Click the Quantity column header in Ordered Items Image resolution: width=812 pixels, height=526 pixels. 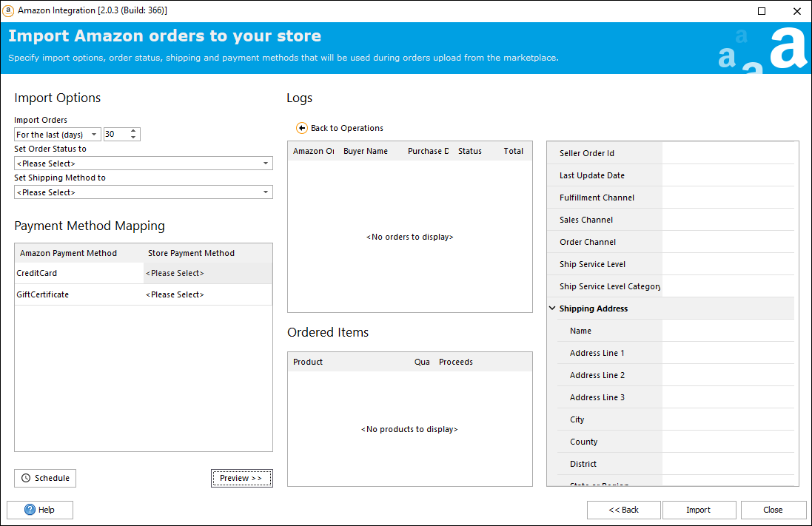[422, 362]
